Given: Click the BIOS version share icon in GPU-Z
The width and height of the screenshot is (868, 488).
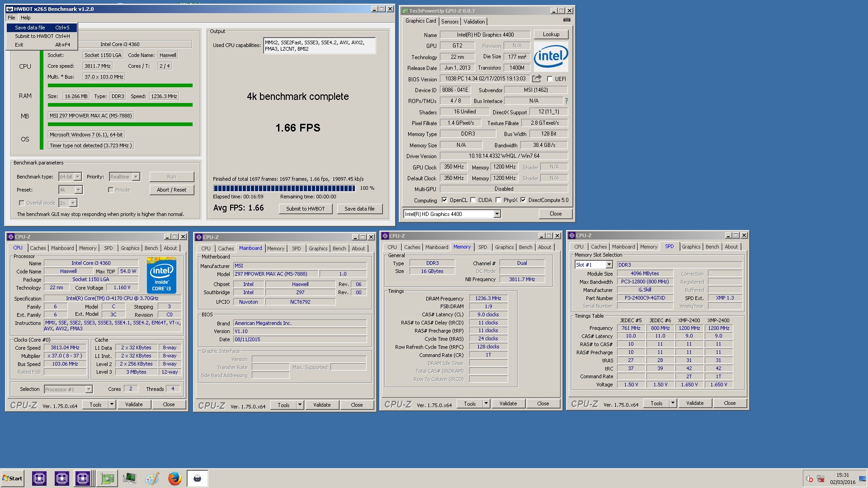Looking at the screenshot, I should 537,78.
